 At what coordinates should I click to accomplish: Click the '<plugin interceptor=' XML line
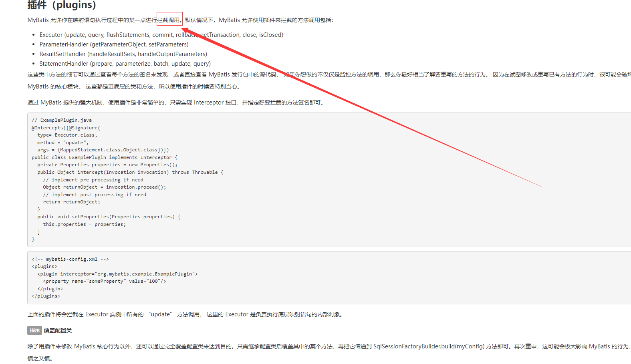click(x=117, y=274)
